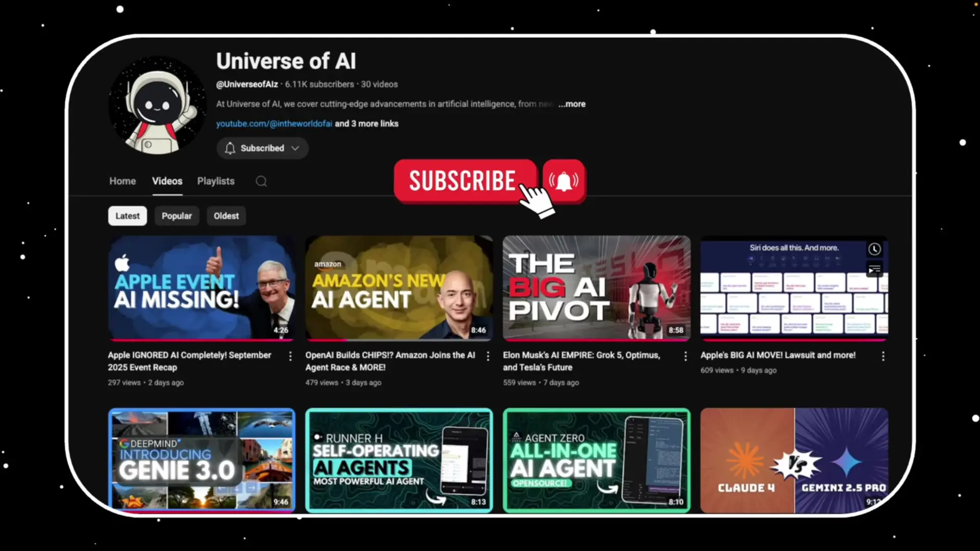Expand channel description with ...more
This screenshot has width=980, height=551.
point(572,104)
